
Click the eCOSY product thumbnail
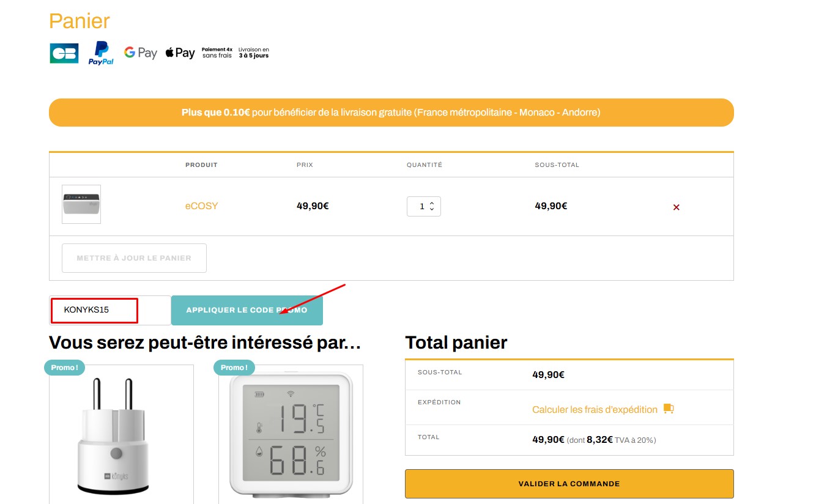coord(81,204)
